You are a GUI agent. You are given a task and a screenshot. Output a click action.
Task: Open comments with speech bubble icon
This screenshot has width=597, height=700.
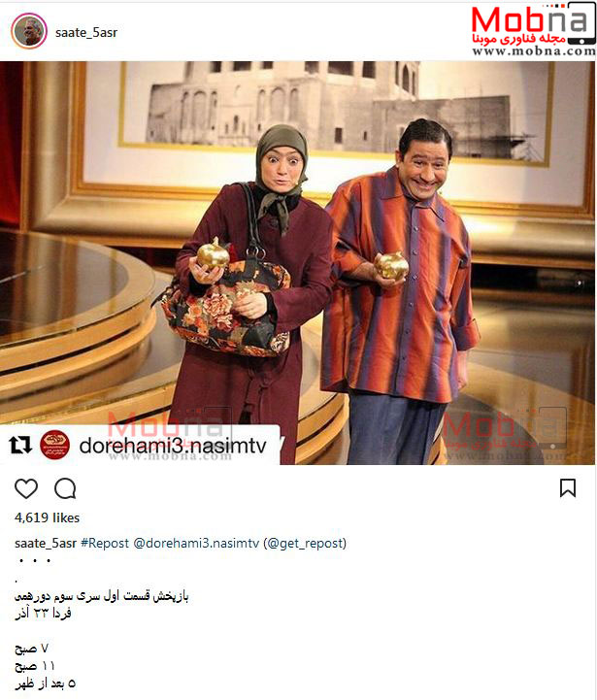(x=65, y=488)
